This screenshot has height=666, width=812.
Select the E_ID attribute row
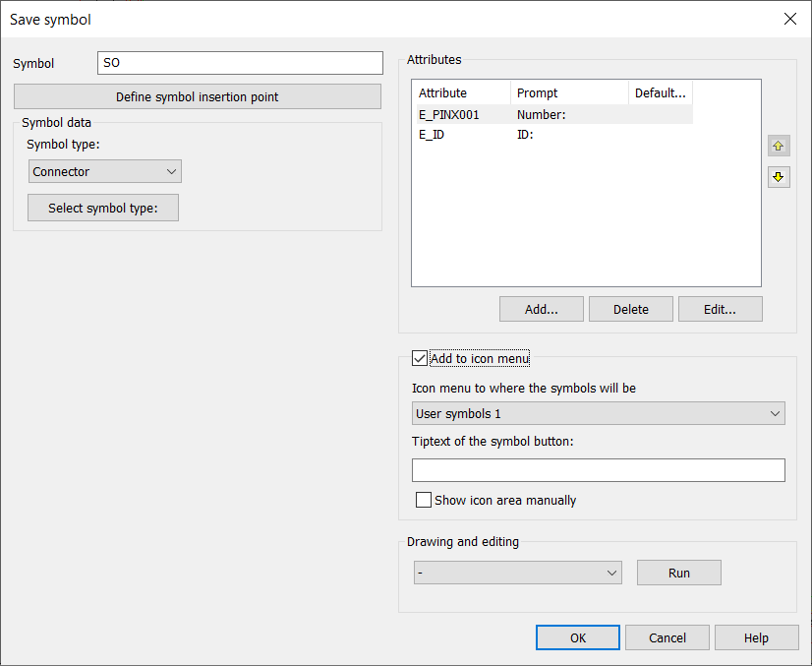tap(433, 135)
